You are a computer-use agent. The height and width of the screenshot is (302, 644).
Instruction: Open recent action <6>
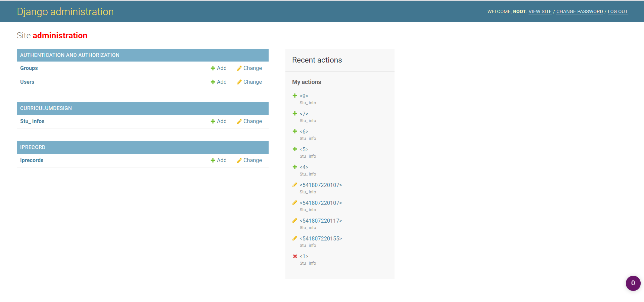pyautogui.click(x=304, y=131)
